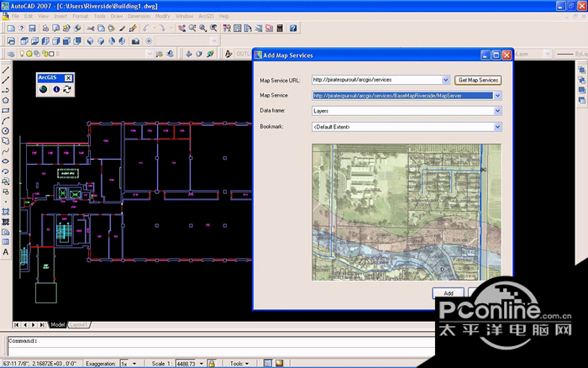Open the Dimension menu
588x368 pixels.
(x=139, y=17)
